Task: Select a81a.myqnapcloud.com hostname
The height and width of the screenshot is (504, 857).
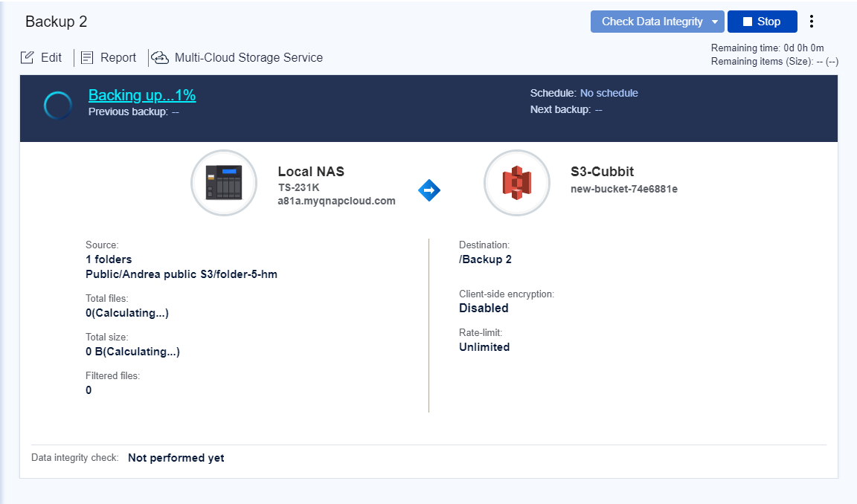Action: (x=337, y=201)
